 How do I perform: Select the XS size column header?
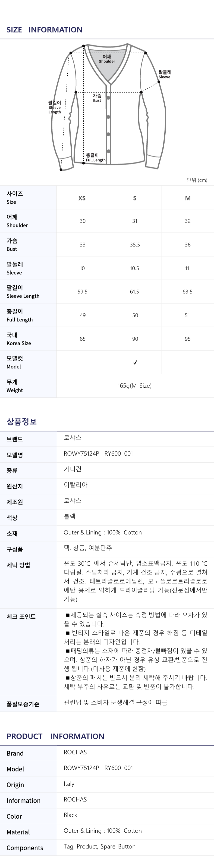(82, 198)
